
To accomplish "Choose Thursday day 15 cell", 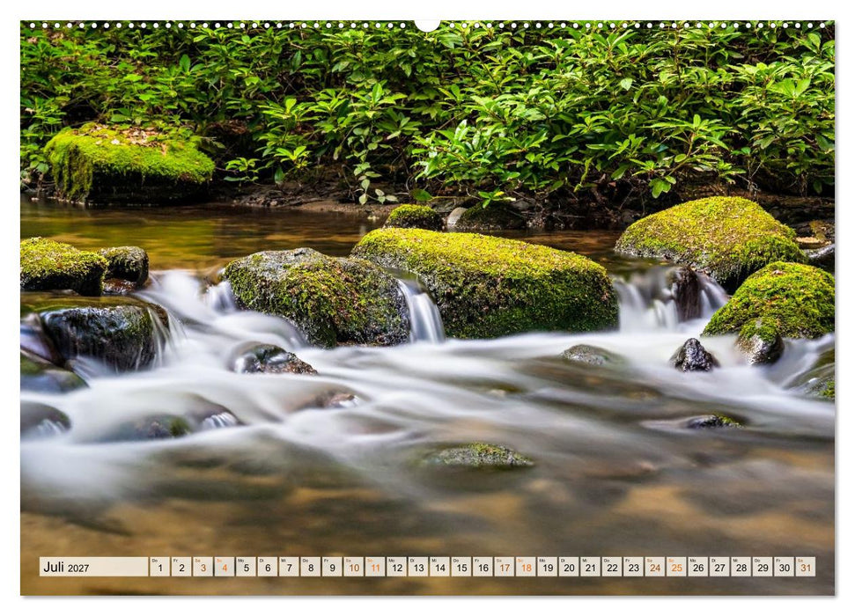I will click(461, 567).
